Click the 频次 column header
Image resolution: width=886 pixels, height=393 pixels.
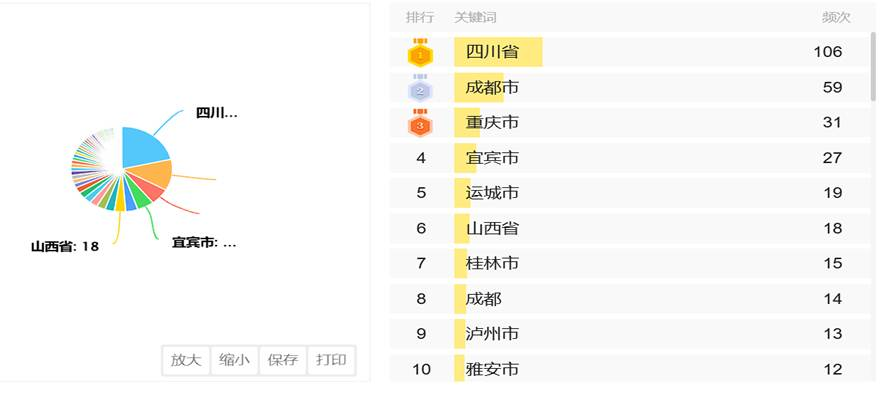(836, 18)
